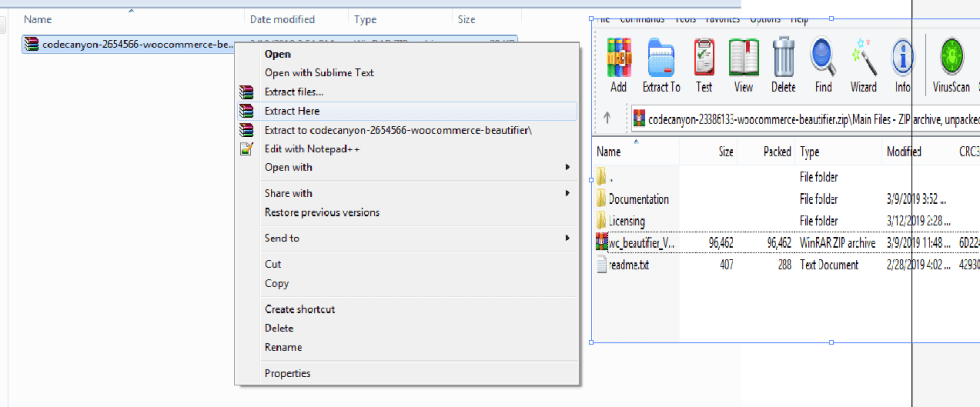
Task: Choose Delete from the context menu
Action: click(x=279, y=328)
